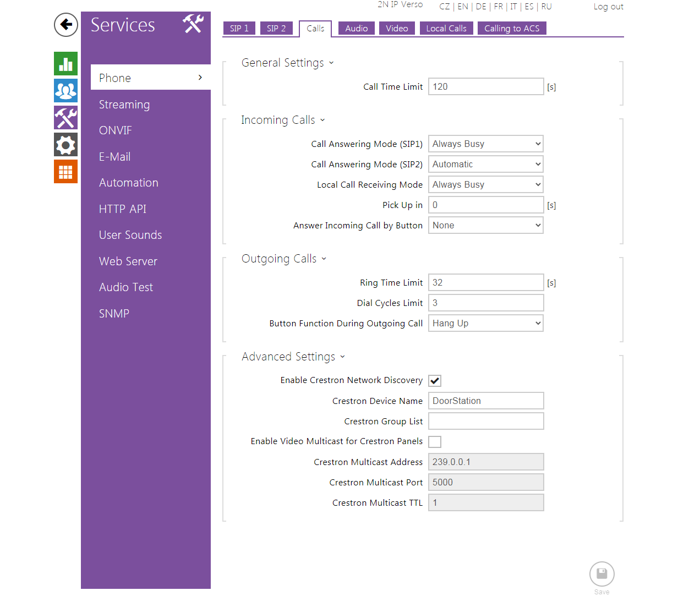Switch language to DE
This screenshot has height=596, width=700.
click(481, 7)
